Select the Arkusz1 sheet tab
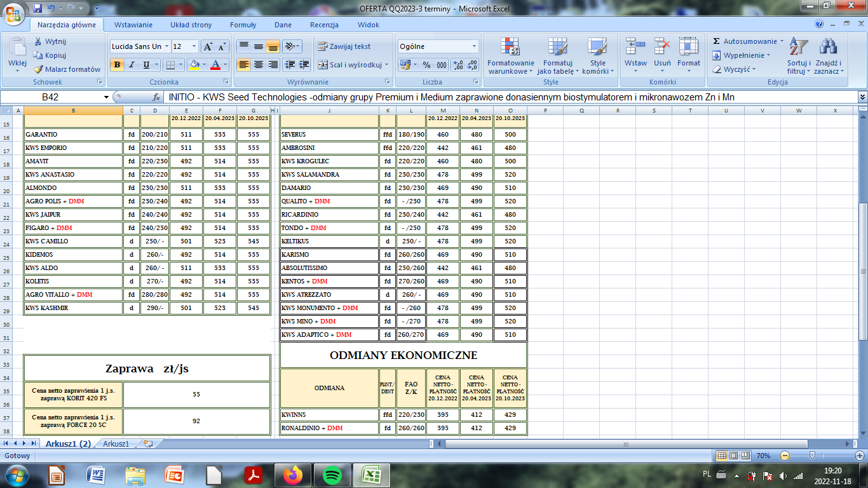 click(x=116, y=444)
